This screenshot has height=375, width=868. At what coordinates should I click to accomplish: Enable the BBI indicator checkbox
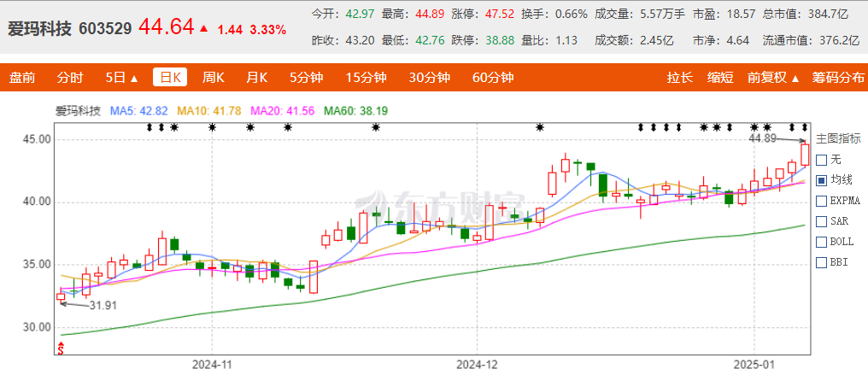click(822, 261)
